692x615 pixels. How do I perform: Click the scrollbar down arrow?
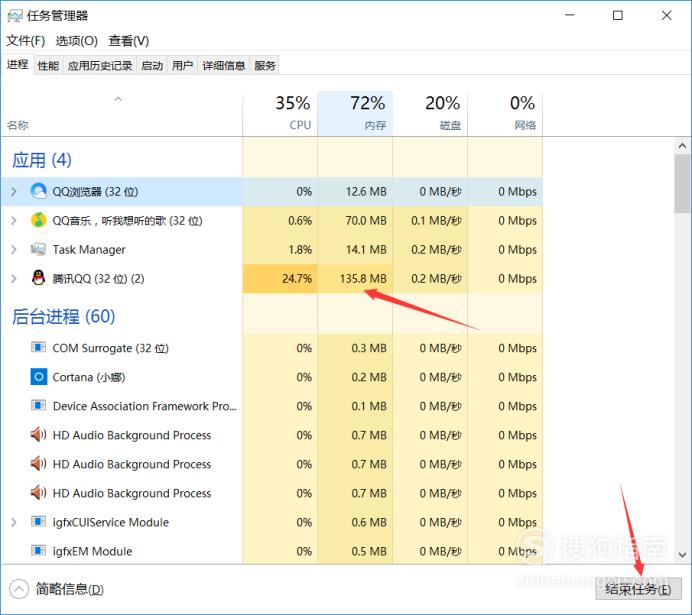pos(682,555)
